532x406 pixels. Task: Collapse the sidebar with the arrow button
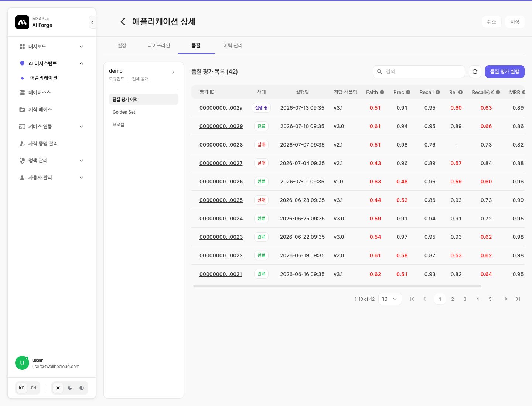pos(92,22)
